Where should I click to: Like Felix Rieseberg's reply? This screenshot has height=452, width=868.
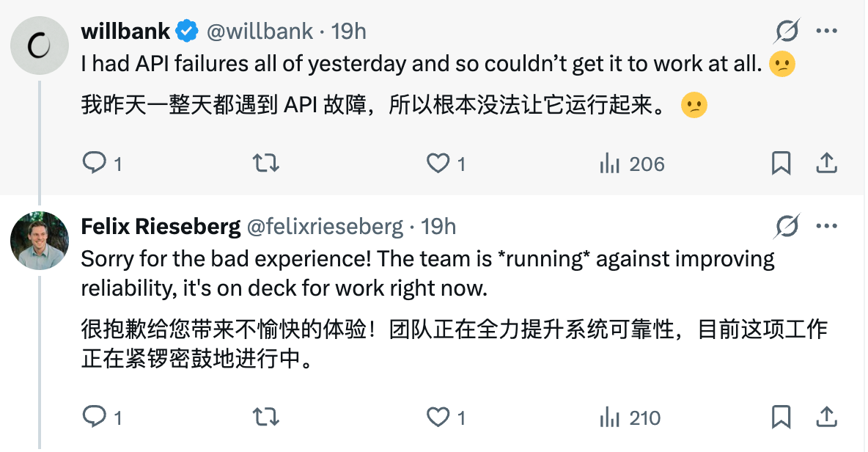click(x=438, y=418)
